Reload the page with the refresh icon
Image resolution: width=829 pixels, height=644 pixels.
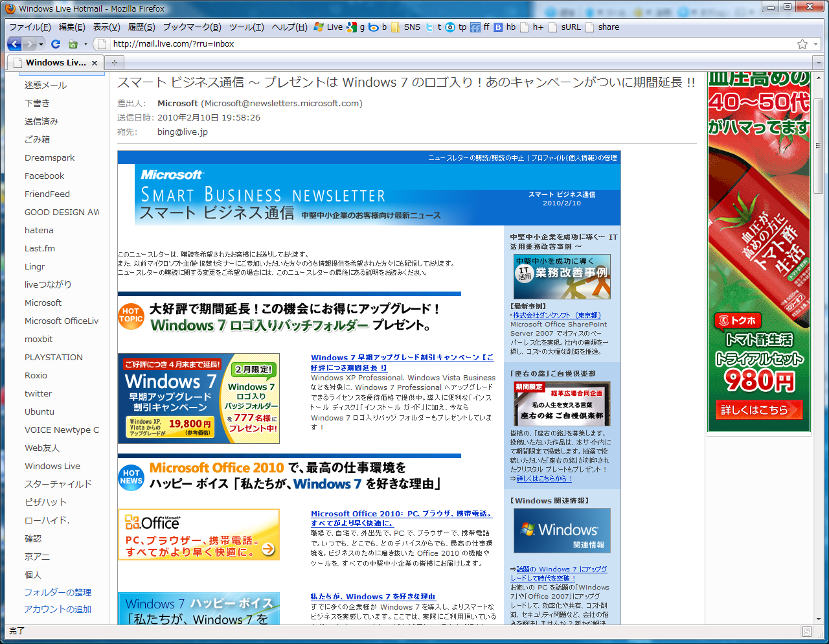pyautogui.click(x=56, y=44)
